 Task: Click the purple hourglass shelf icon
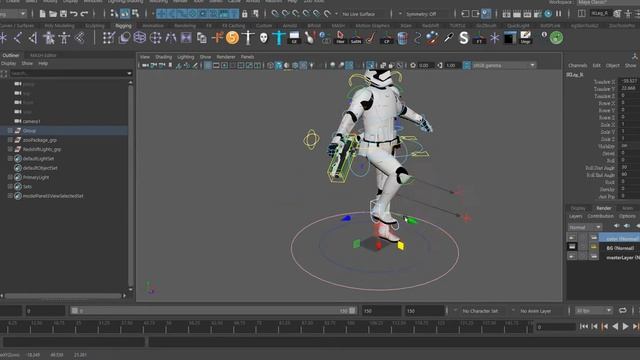(186, 38)
